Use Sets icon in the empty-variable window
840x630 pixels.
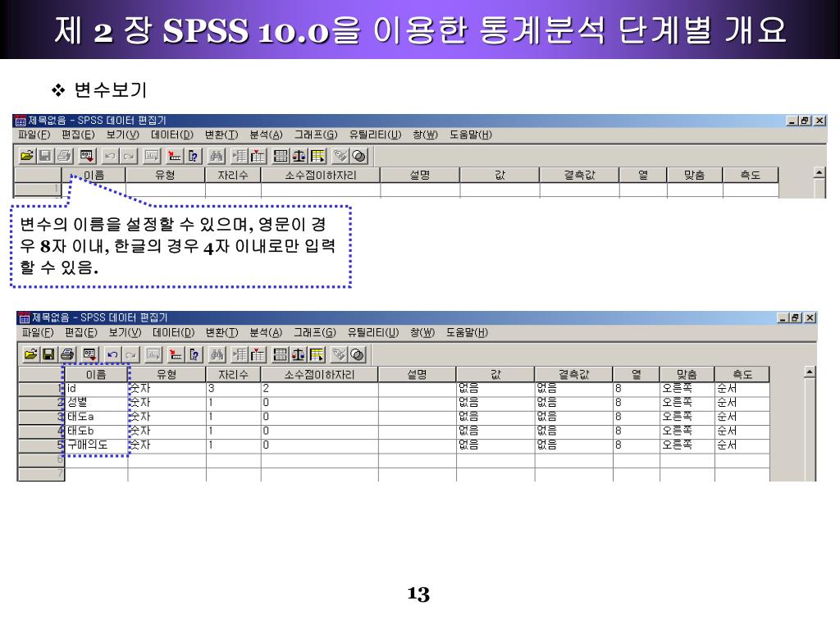tap(359, 156)
